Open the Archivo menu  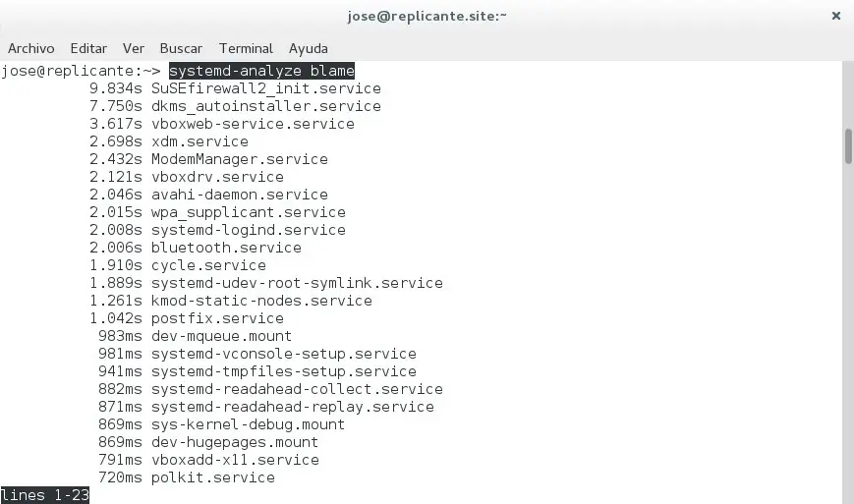coord(31,48)
